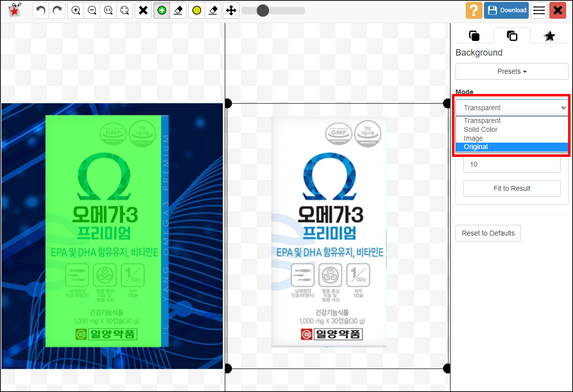The image size is (573, 392).
Task: Close the editor with the red X
Action: click(558, 10)
